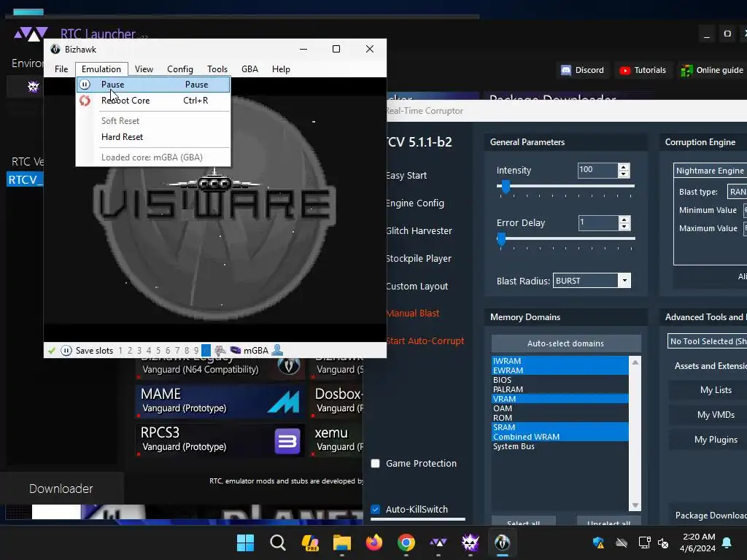
Task: Open the Blast type dropdown
Action: [737, 192]
